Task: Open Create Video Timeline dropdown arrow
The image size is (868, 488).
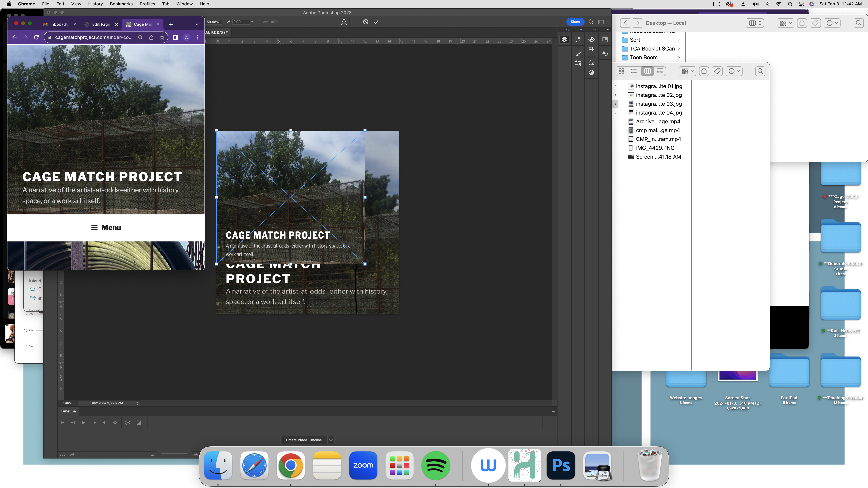Action: click(331, 440)
